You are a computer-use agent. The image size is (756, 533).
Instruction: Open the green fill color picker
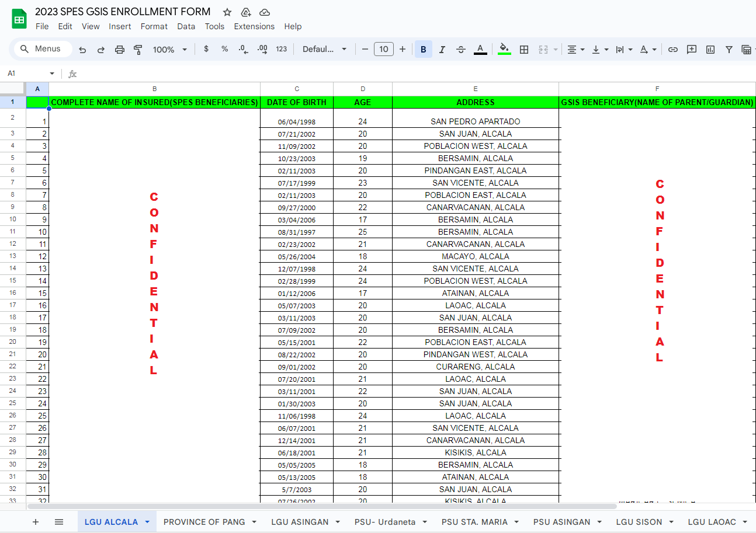point(505,50)
